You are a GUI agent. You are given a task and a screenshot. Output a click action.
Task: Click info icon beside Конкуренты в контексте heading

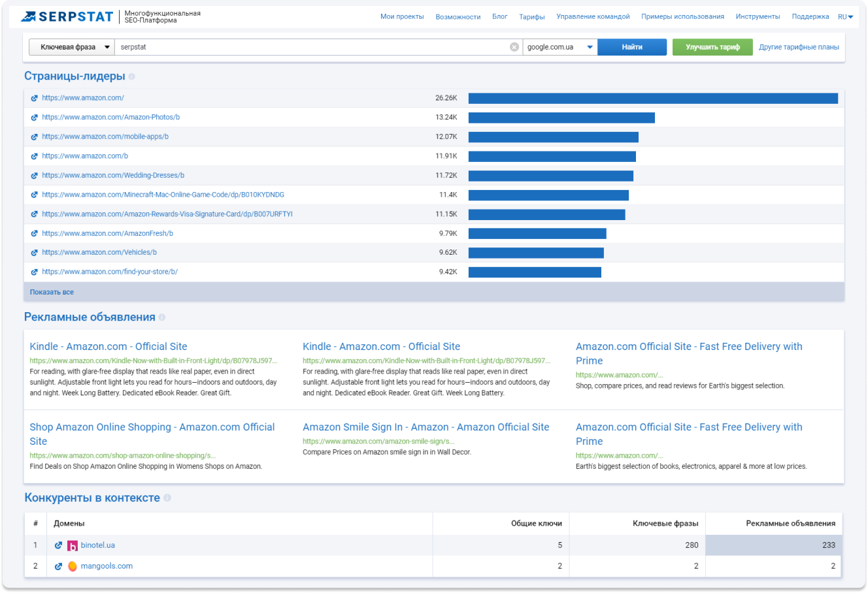pyautogui.click(x=167, y=498)
